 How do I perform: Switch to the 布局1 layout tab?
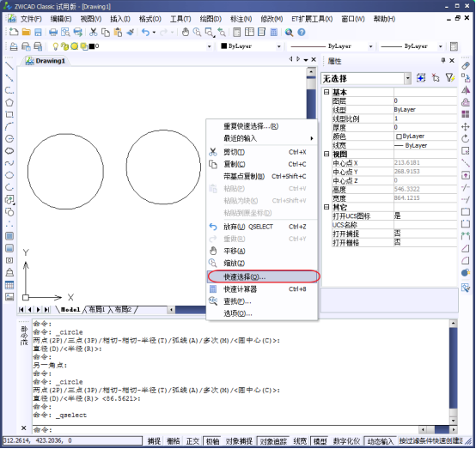point(97,309)
